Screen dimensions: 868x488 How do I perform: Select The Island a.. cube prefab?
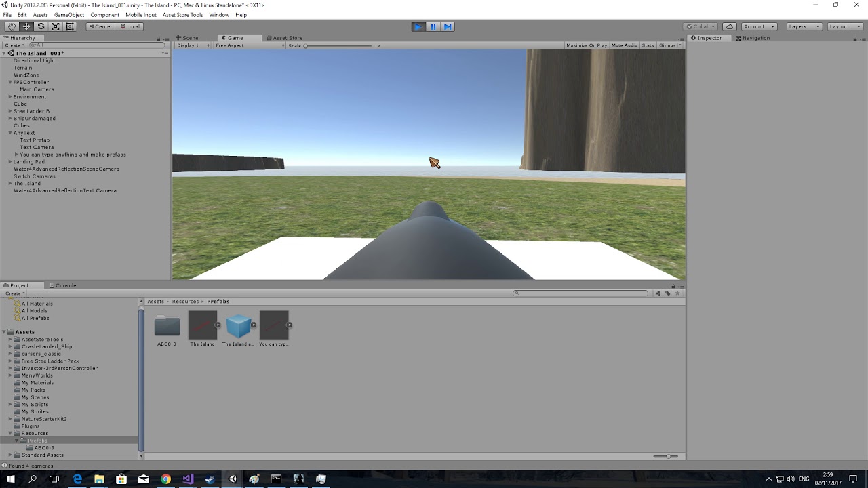239,326
